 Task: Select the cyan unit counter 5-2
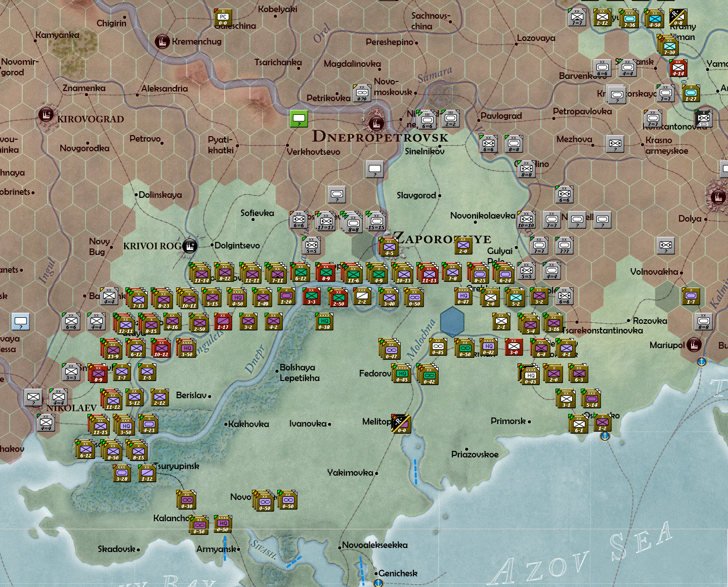coord(516,298)
